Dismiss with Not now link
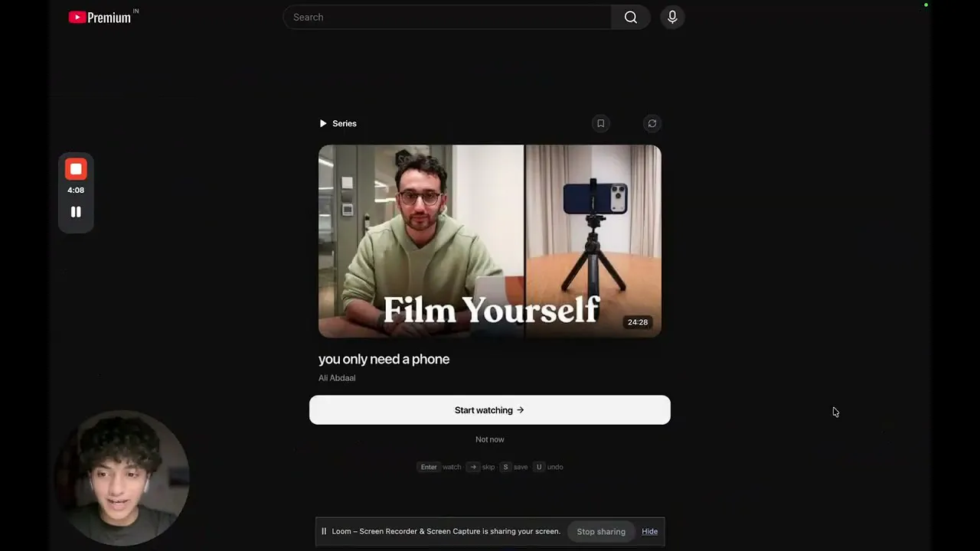Screen dimensions: 980x551 (x=490, y=439)
